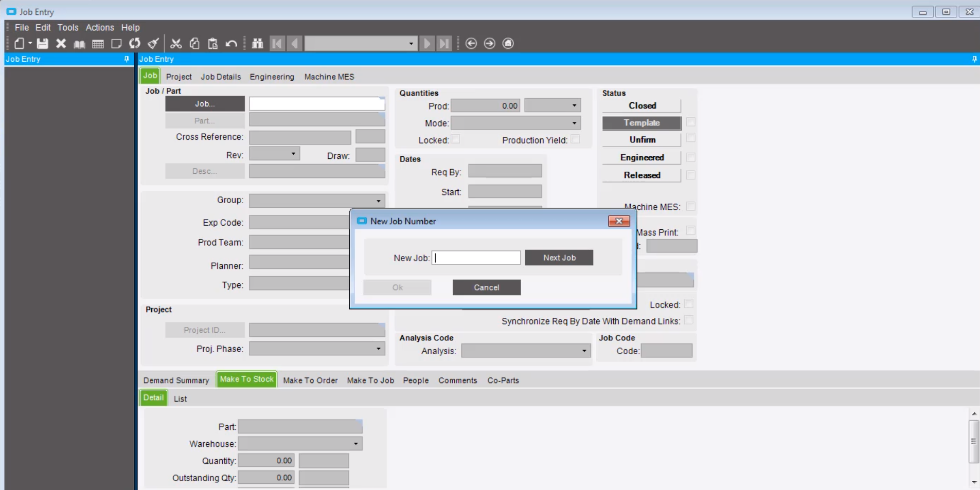Viewport: 980px width, 490px height.
Task: Click the Home navigation icon
Action: tap(508, 44)
